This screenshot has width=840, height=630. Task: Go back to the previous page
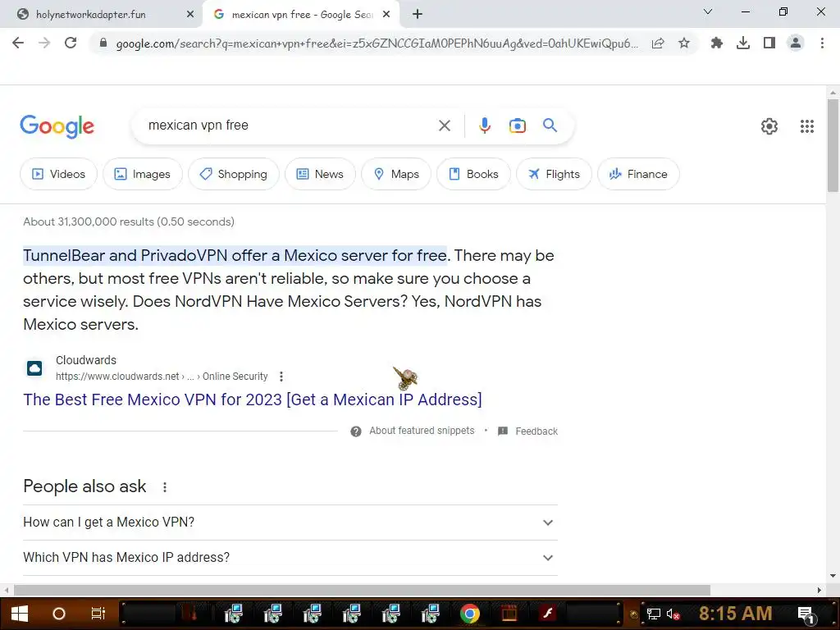coord(18,43)
